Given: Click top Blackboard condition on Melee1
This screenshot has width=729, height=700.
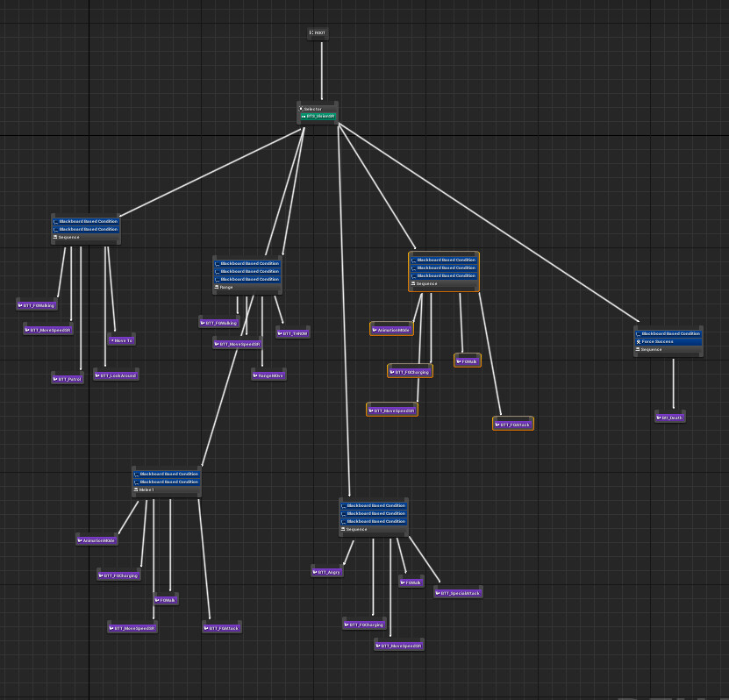Looking at the screenshot, I should [x=167, y=474].
